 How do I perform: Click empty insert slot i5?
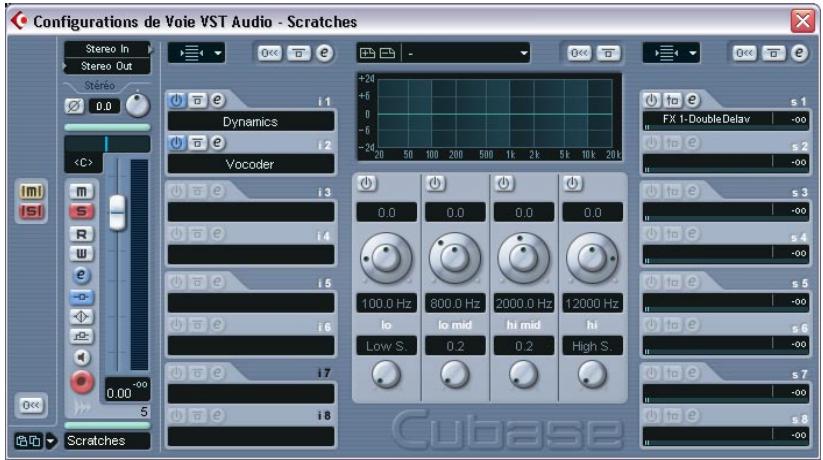(251, 302)
